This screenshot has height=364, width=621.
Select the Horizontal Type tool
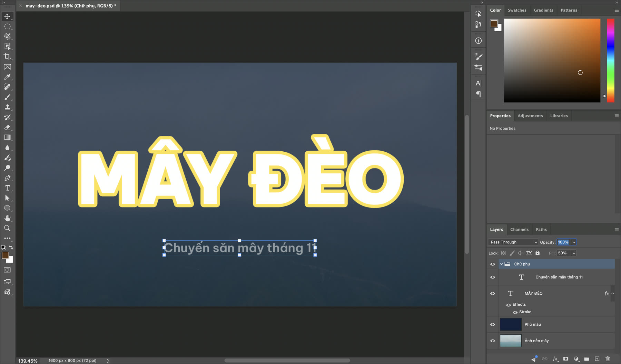7,188
